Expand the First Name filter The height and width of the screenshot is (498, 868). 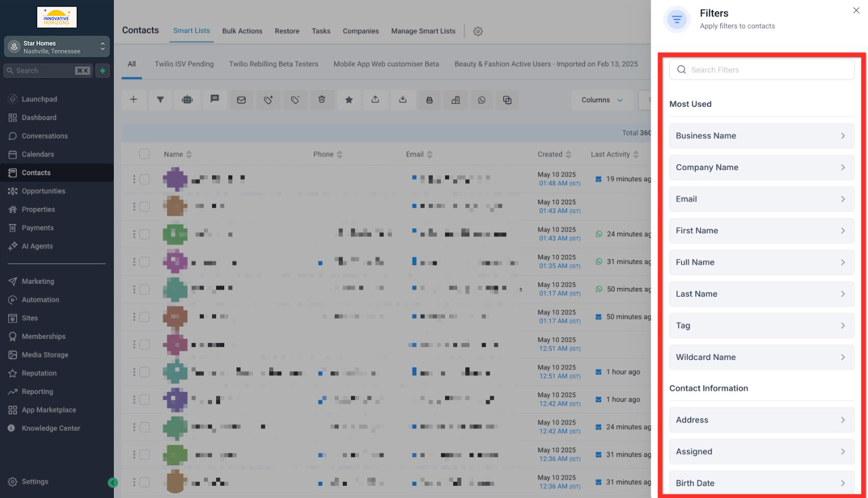(762, 230)
